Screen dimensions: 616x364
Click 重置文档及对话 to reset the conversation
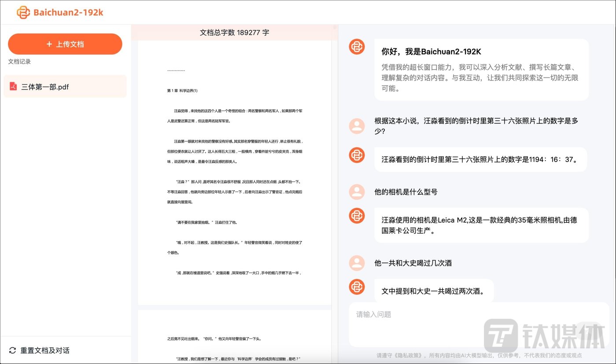point(44,350)
